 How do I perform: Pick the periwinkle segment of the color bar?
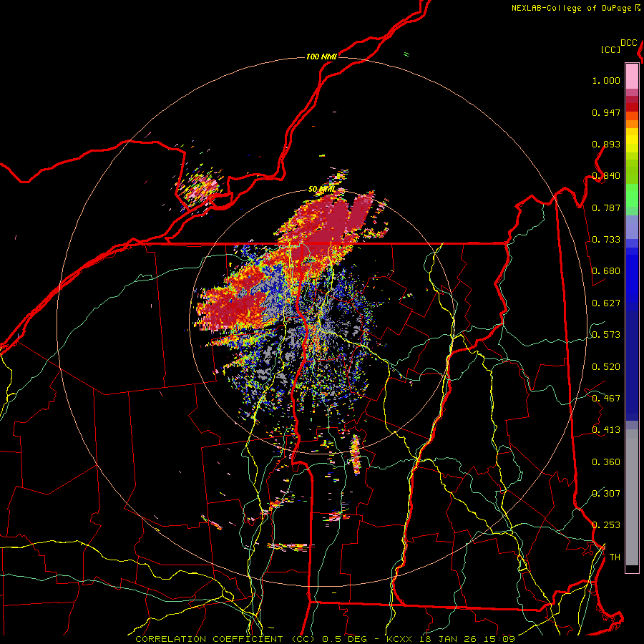pos(632,227)
